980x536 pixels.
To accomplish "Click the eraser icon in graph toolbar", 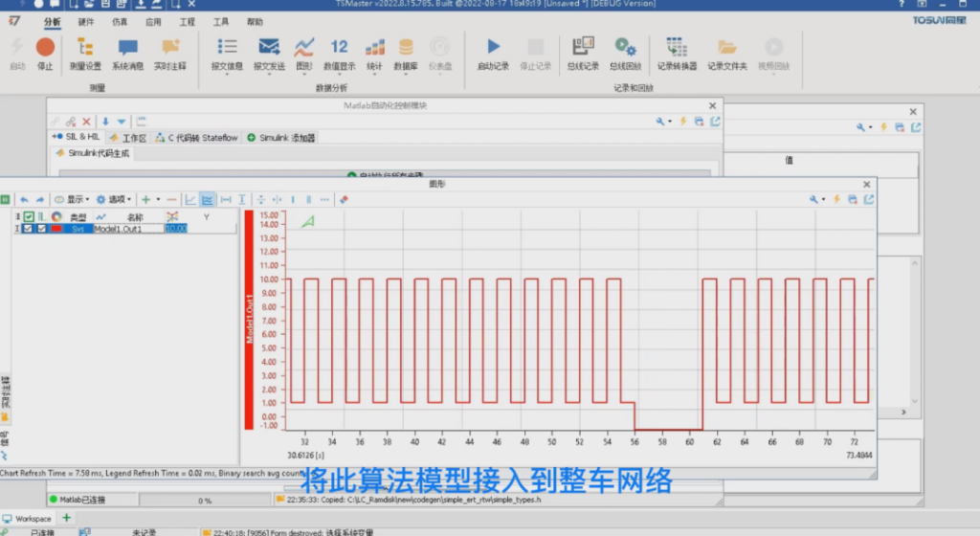I will click(344, 199).
